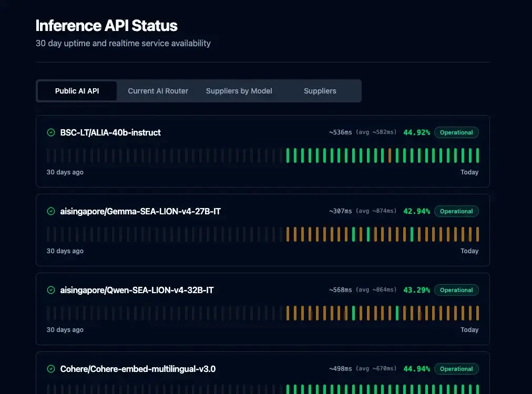This screenshot has height=394, width=532.
Task: Open the Suppliers tab
Action: (x=320, y=91)
